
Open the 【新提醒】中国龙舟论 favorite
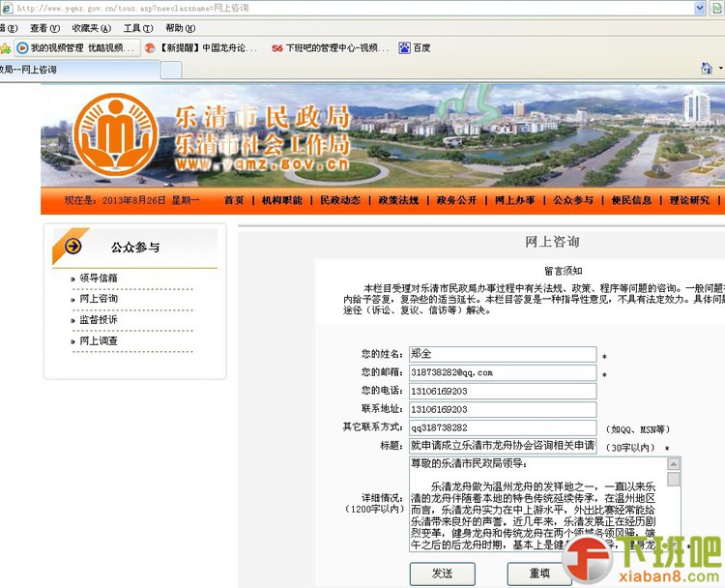click(201, 48)
